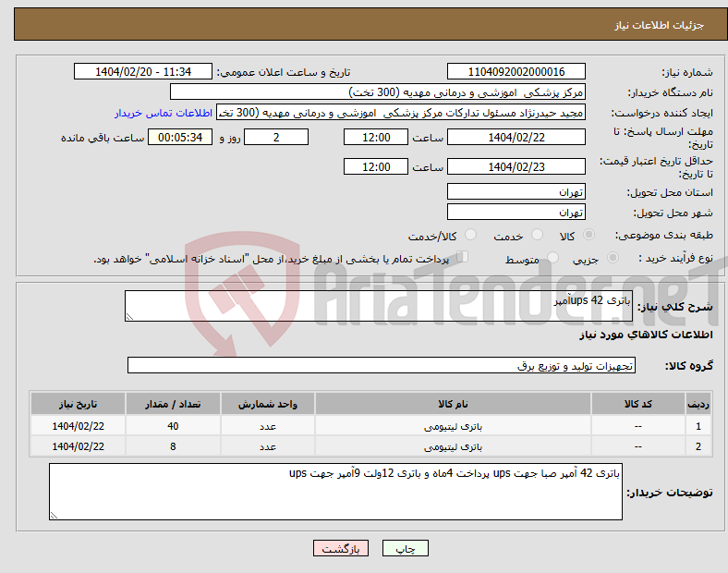Click the price validity date 1404/02/23 field

516,166
